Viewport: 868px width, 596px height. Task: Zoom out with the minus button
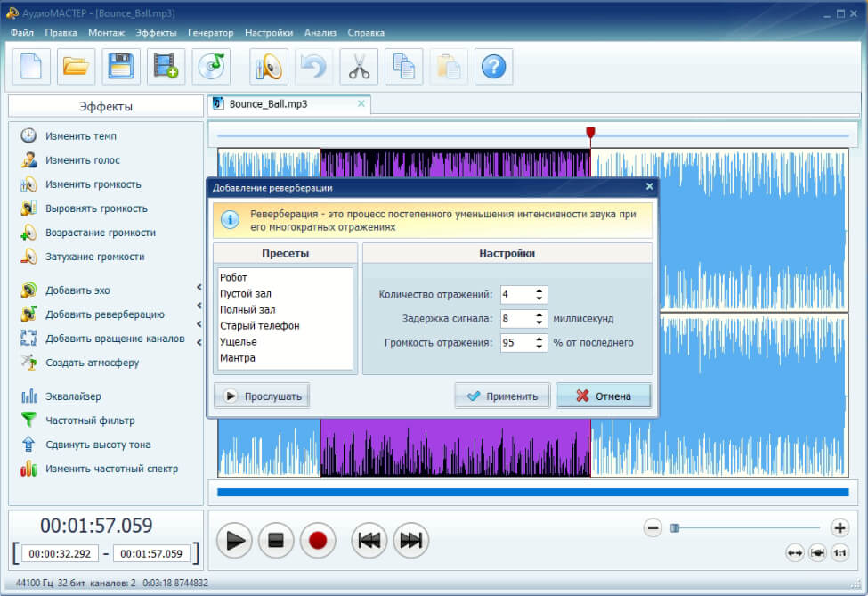coord(653,528)
